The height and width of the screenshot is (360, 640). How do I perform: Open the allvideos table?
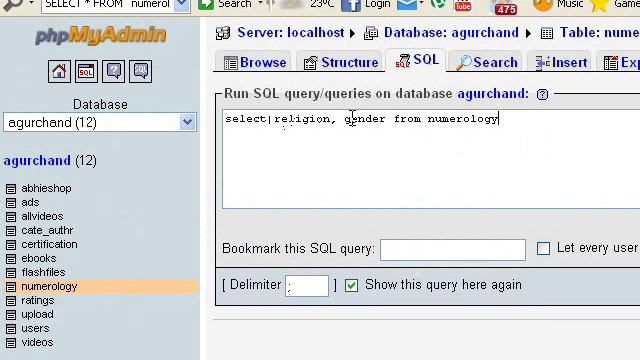[42, 216]
